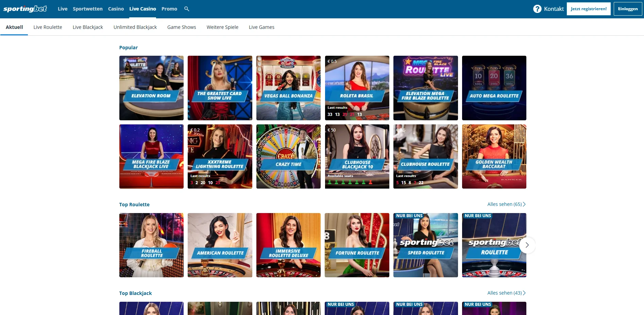Viewport: 644px width, 315px height.
Task: Click the Kontakt link text
Action: [554, 9]
